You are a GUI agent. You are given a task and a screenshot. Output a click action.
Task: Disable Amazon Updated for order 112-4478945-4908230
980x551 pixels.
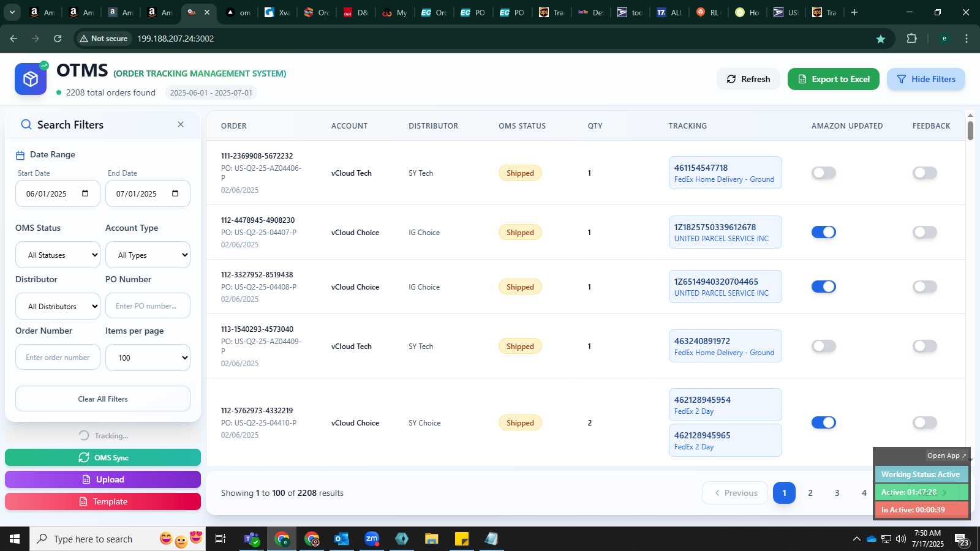(x=824, y=232)
